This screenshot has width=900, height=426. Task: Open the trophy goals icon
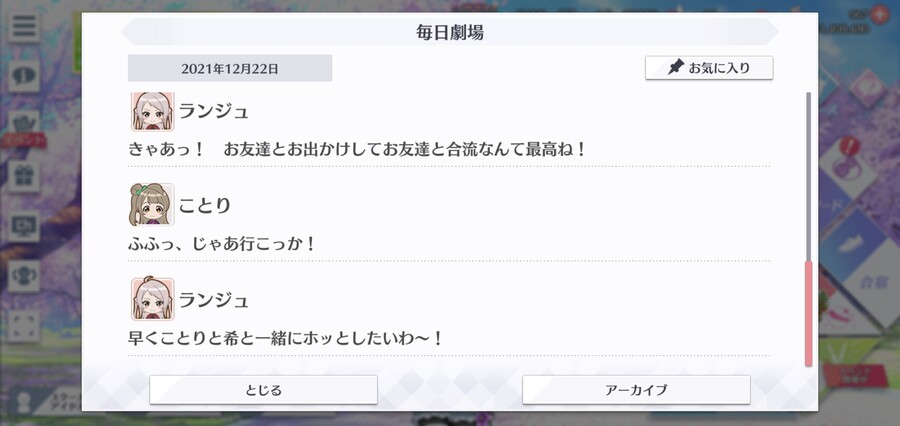pyautogui.click(x=24, y=276)
